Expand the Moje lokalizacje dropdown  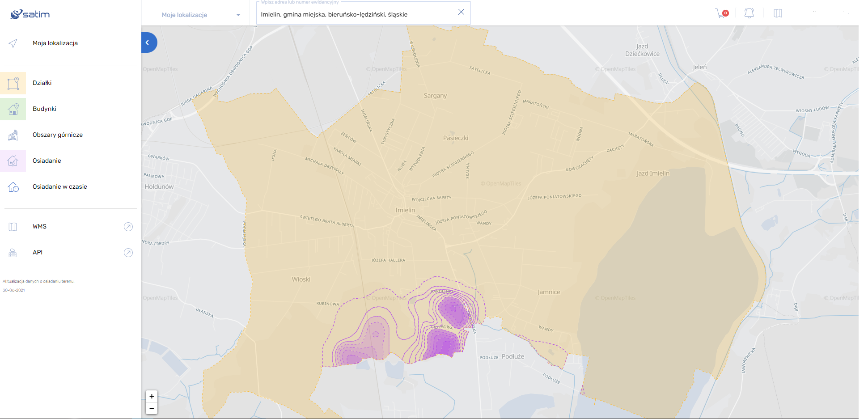[201, 15]
